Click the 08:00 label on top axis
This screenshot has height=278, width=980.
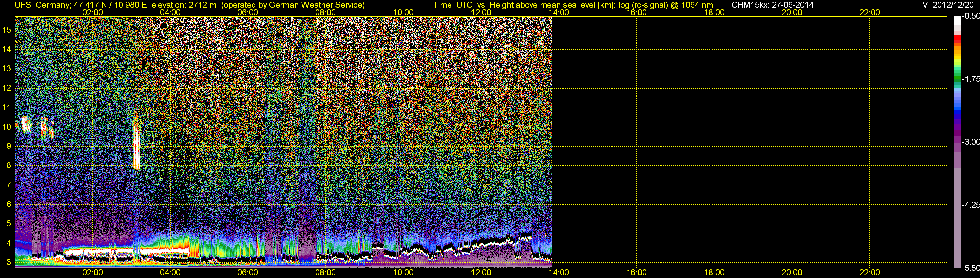tap(326, 12)
